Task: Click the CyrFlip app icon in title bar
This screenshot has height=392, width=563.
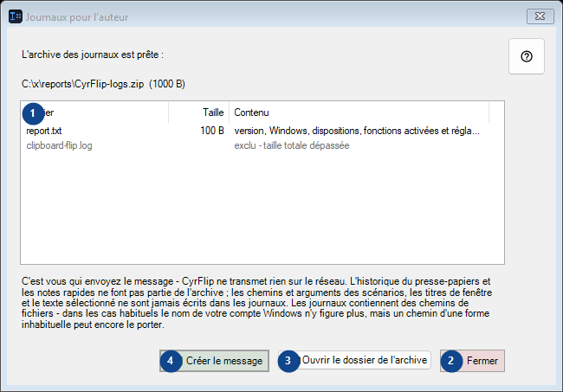Action: point(16,16)
